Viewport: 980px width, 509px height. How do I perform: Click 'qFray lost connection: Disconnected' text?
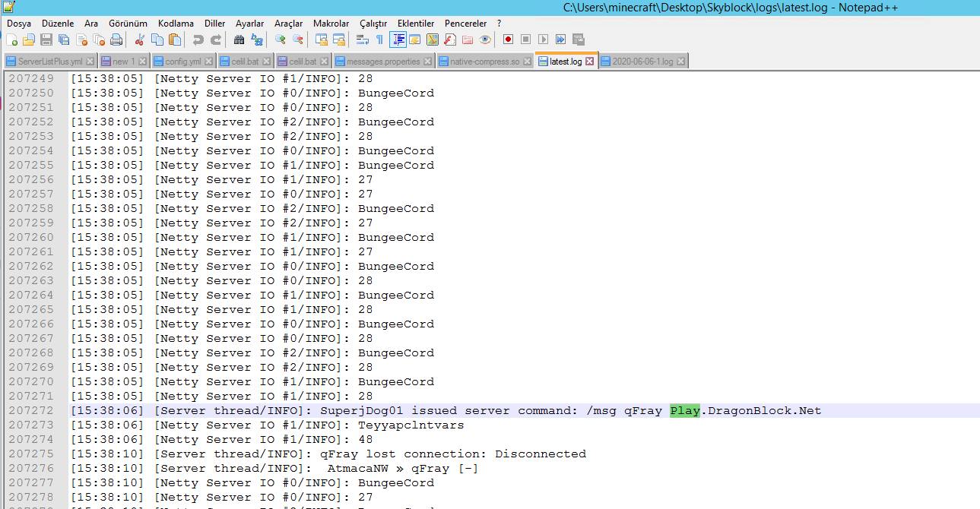[453, 454]
